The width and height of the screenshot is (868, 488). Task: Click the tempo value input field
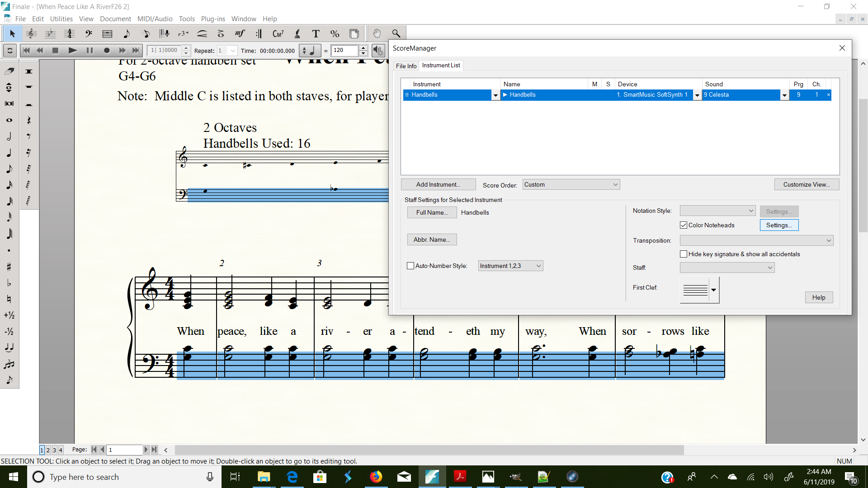345,50
